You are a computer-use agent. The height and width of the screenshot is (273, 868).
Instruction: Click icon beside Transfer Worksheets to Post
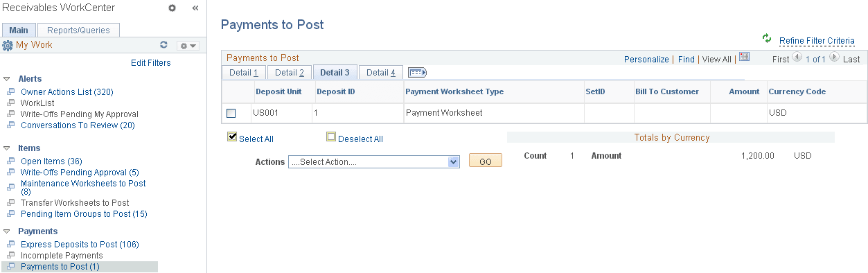[10, 202]
